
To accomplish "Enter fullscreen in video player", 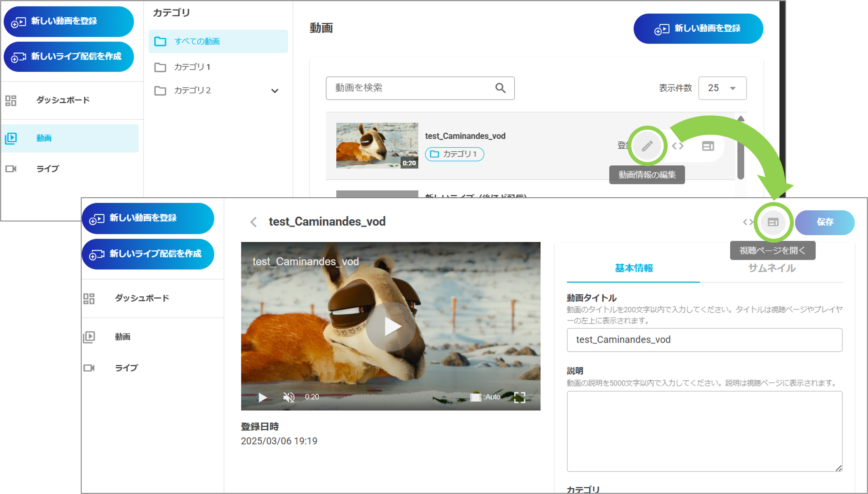I will (519, 397).
